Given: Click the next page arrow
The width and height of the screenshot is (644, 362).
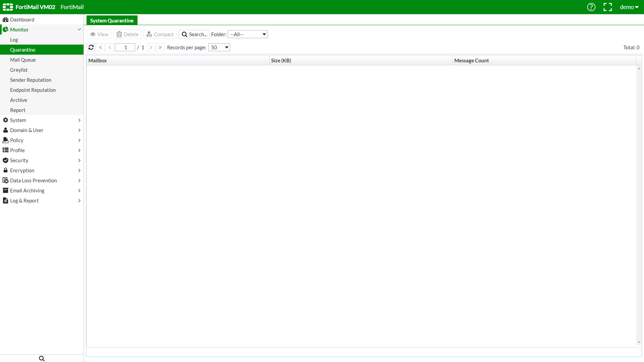Looking at the screenshot, I should coord(151,47).
